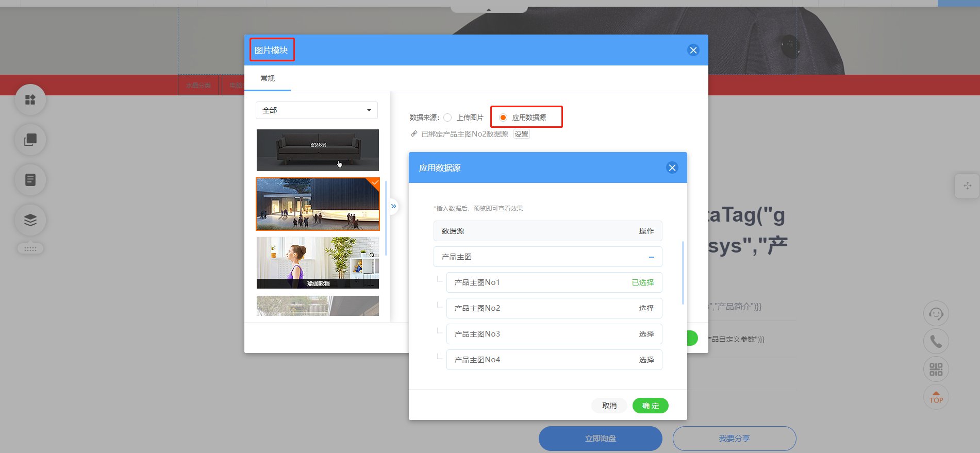Viewport: 980px width, 453px height.
Task: Click the 设置 data source settings button
Action: (x=521, y=134)
